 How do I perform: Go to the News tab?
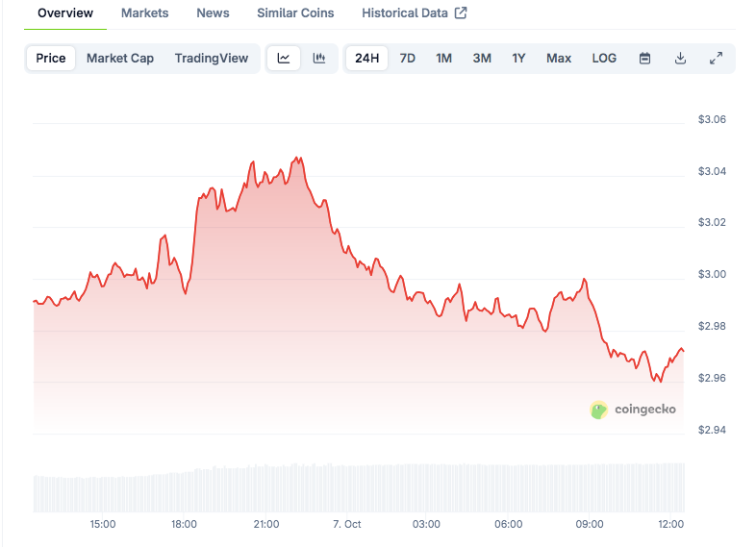pyautogui.click(x=213, y=13)
